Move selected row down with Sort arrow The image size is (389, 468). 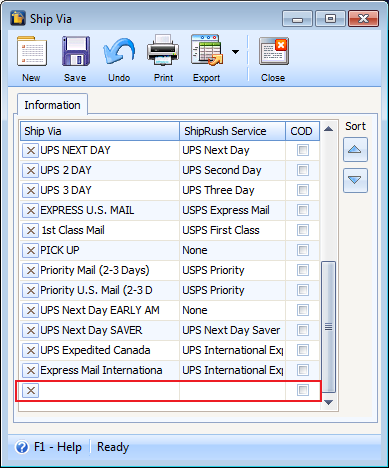click(x=355, y=180)
